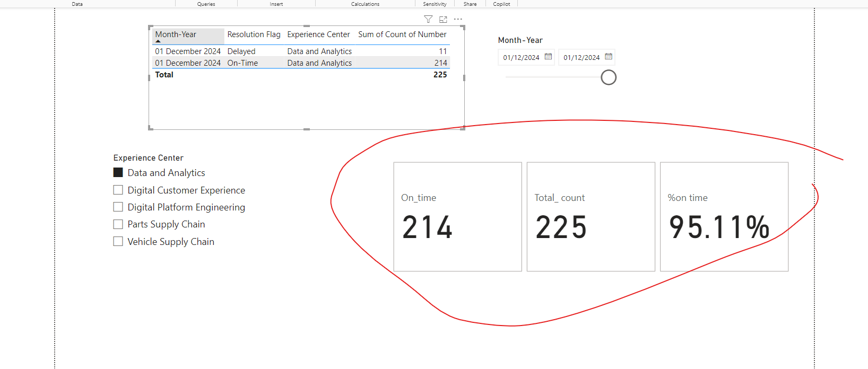
Task: Click the total value 225 in table
Action: pos(440,75)
